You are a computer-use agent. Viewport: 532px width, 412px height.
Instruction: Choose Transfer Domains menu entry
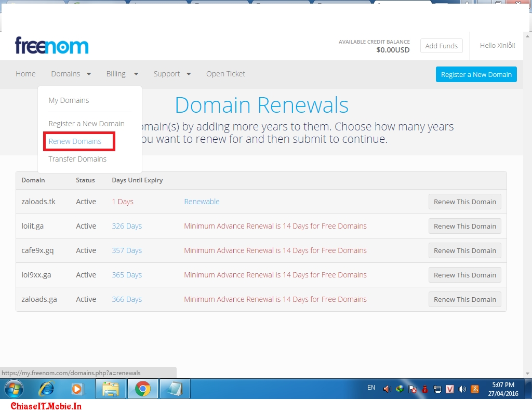[x=77, y=159]
